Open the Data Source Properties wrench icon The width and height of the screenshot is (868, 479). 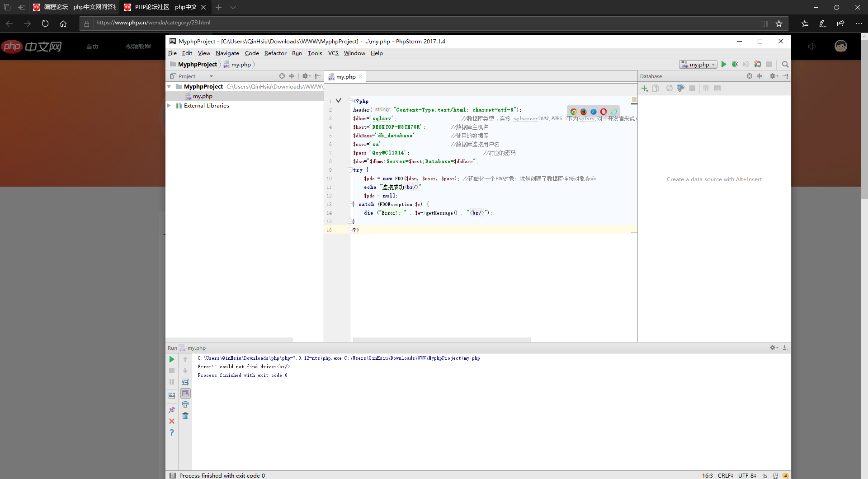pos(681,88)
